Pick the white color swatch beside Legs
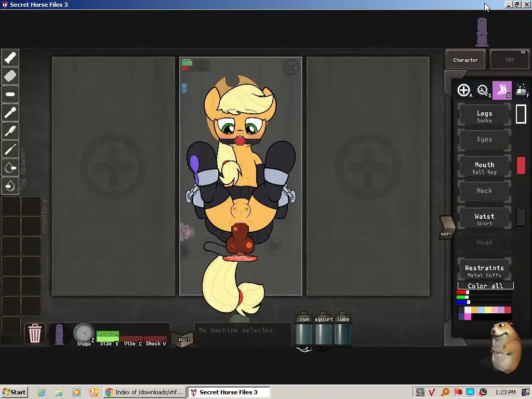This screenshot has width=532, height=399. point(521,114)
